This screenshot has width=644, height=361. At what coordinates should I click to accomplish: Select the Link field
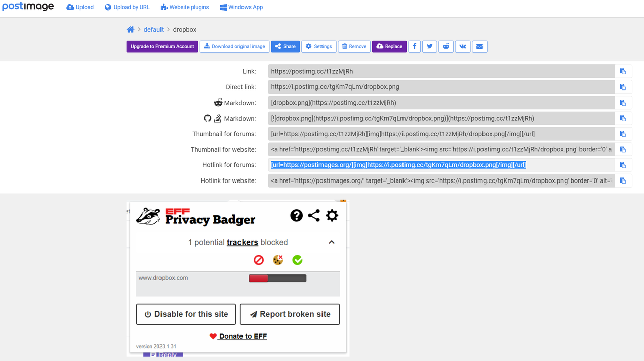click(x=441, y=71)
